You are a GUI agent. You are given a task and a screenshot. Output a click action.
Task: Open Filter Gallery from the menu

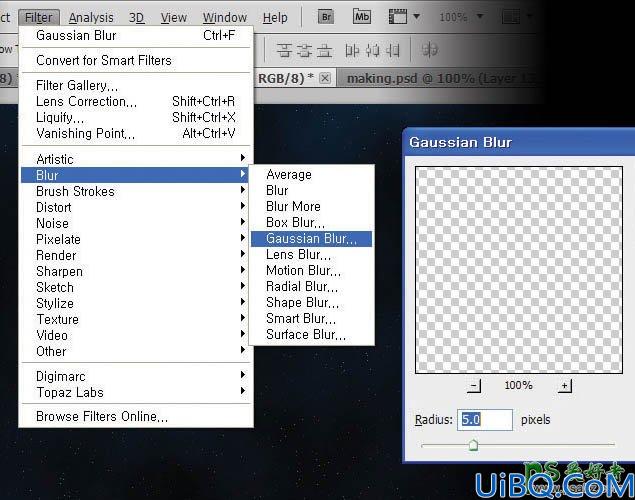coord(136,85)
